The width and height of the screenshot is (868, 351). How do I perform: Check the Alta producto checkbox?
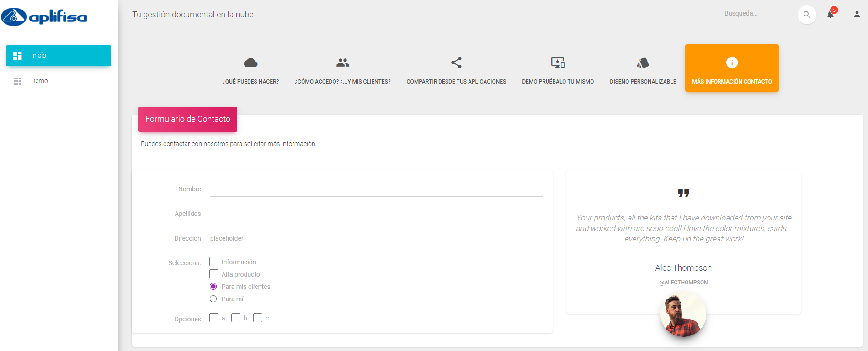click(x=214, y=274)
